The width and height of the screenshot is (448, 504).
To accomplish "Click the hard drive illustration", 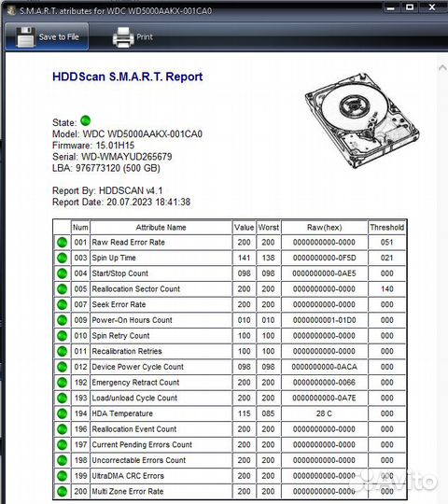I will (362, 120).
